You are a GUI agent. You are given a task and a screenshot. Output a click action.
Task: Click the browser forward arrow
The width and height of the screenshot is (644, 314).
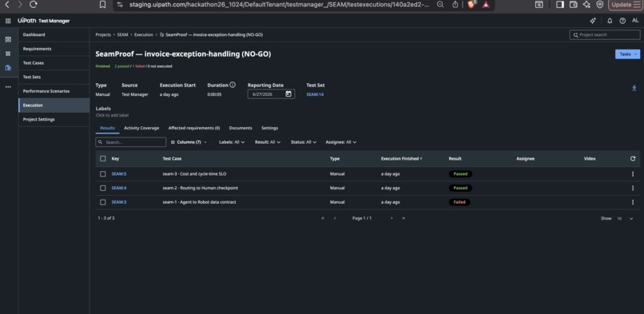pyautogui.click(x=20, y=5)
